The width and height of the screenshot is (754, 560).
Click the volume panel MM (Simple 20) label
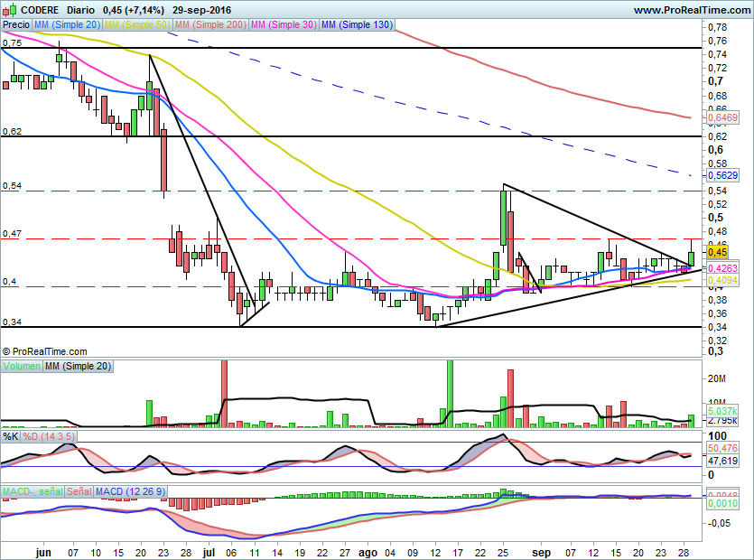coord(78,366)
